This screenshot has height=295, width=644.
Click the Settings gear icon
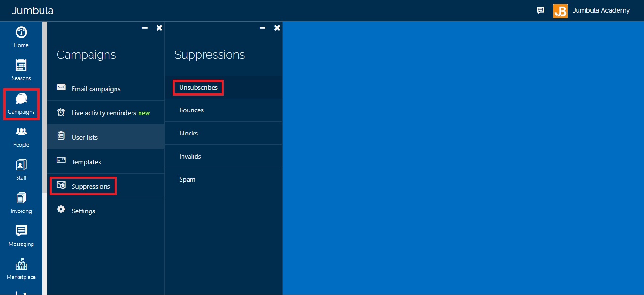[61, 209]
